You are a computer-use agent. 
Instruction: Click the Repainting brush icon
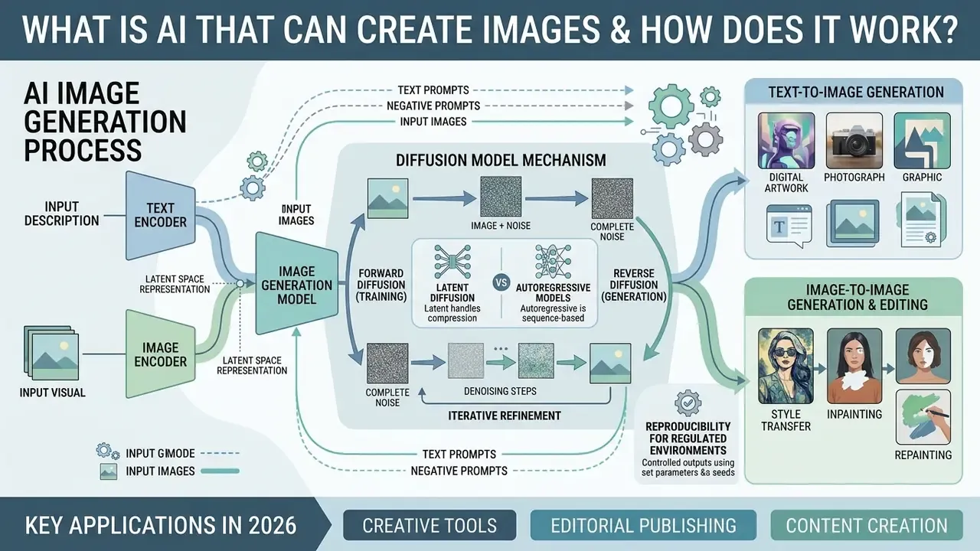tap(923, 416)
